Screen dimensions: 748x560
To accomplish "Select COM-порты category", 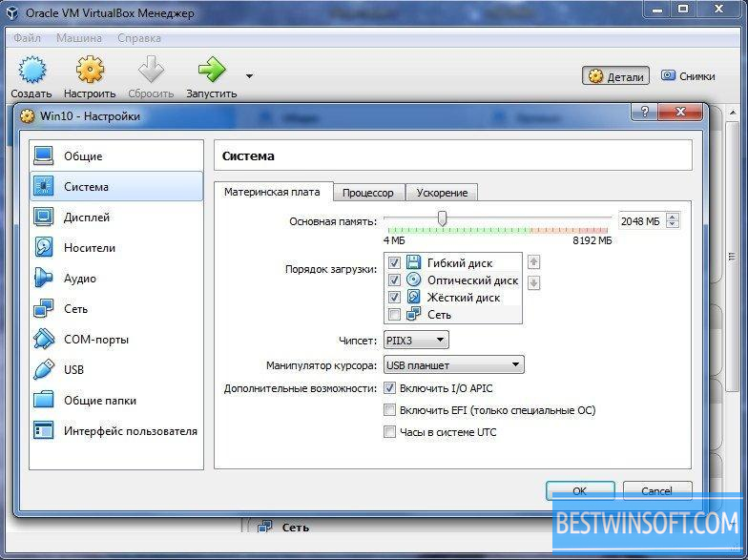I will (x=116, y=340).
